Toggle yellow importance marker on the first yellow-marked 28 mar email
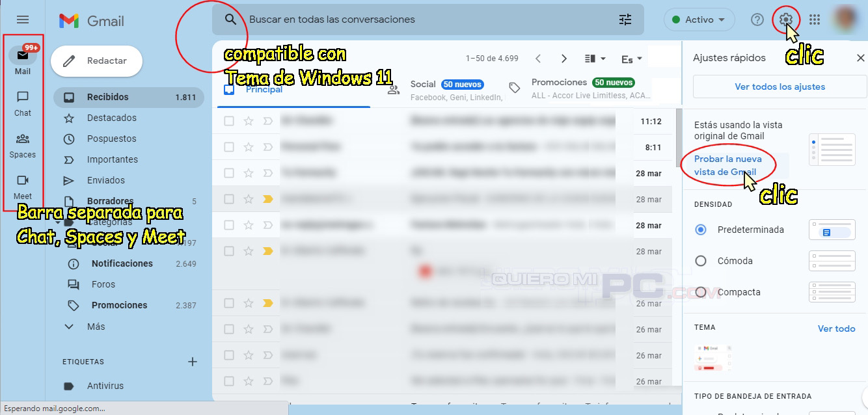This screenshot has height=415, width=868. (267, 199)
